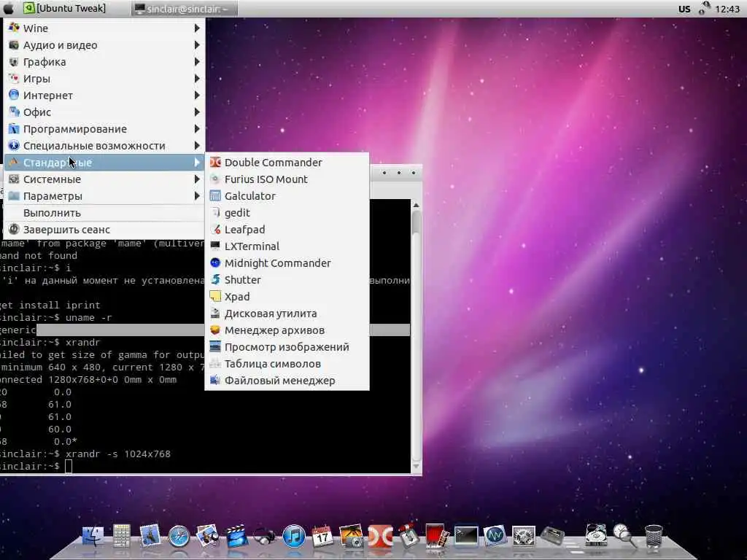Open Просмотр изображений entry

(287, 347)
